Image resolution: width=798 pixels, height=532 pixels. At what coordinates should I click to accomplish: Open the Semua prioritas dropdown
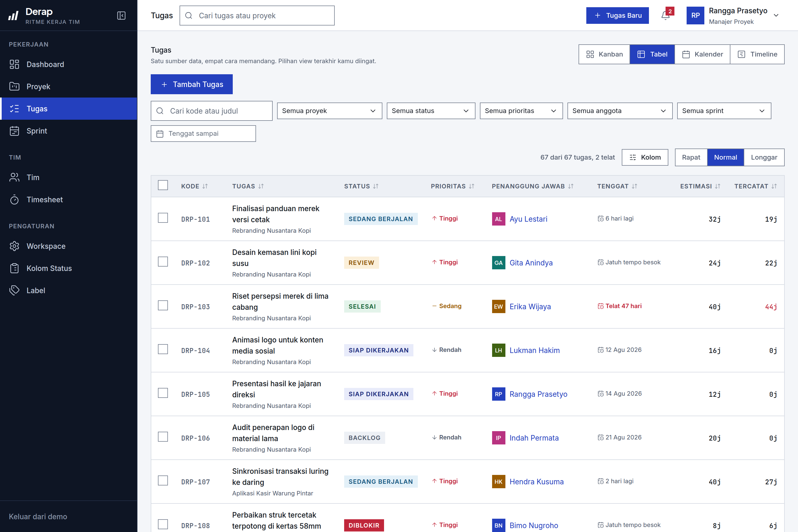[x=521, y=111]
